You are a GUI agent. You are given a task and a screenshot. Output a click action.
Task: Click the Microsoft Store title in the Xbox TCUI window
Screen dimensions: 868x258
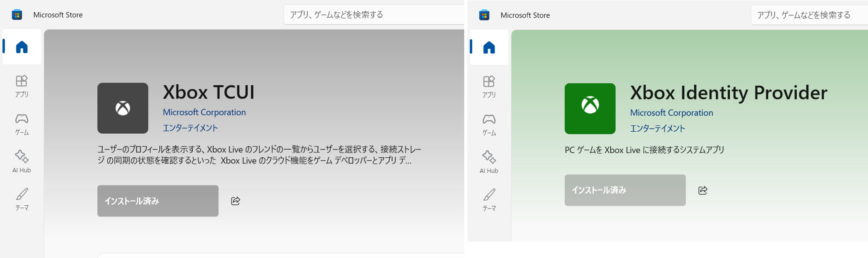click(x=58, y=15)
